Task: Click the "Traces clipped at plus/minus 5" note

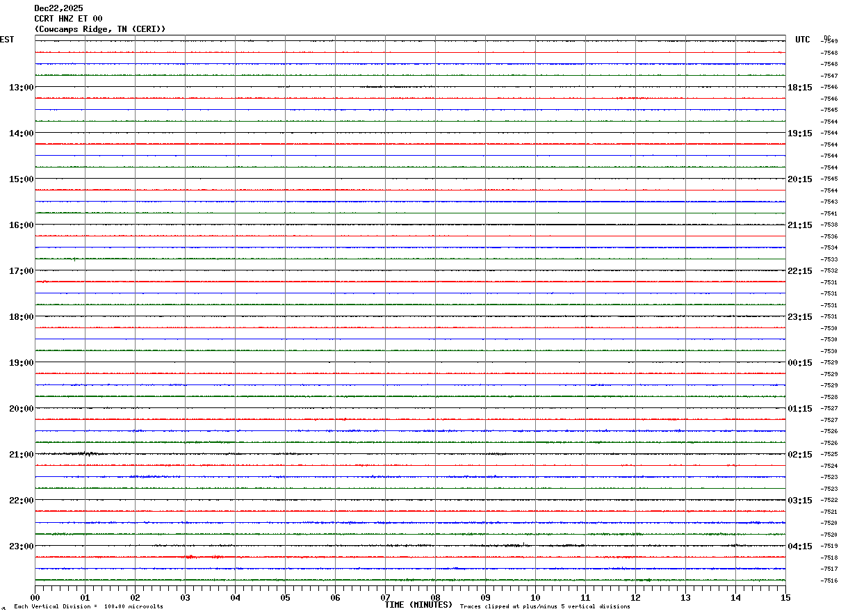Action: 546,607
